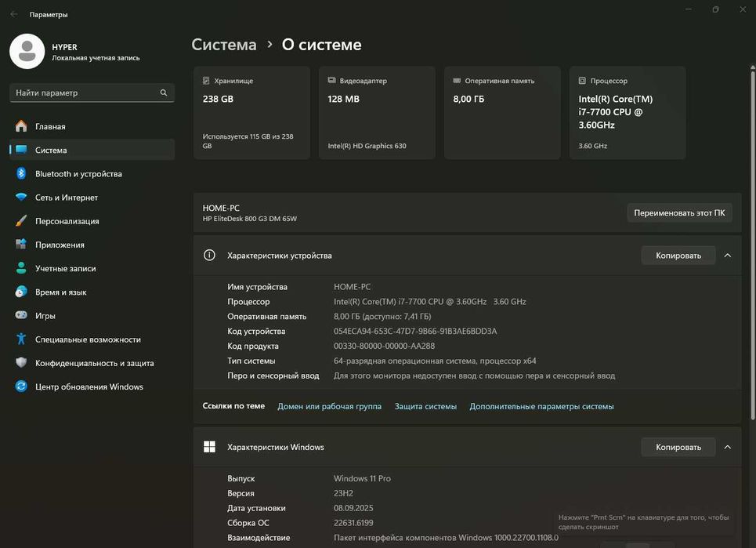Click the Сеть и Интернет Wi-Fi icon

coord(21,197)
